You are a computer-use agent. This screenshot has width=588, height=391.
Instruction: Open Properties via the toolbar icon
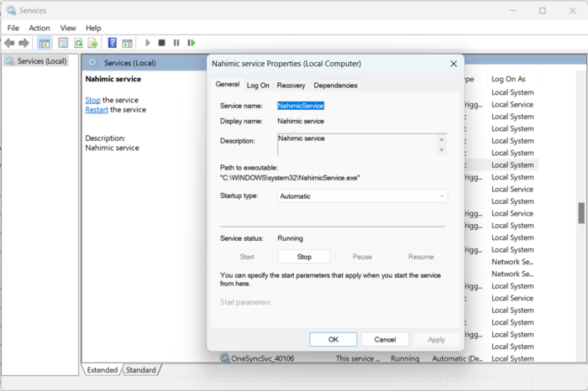[63, 43]
